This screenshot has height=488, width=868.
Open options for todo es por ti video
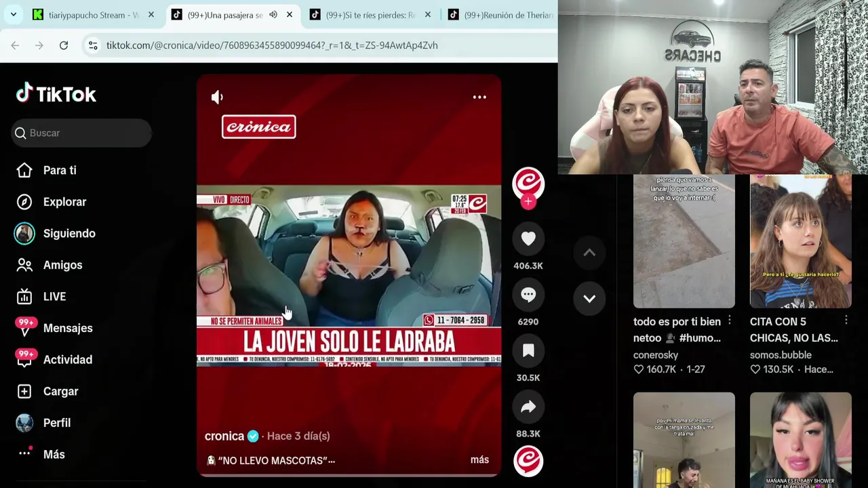pos(729,320)
